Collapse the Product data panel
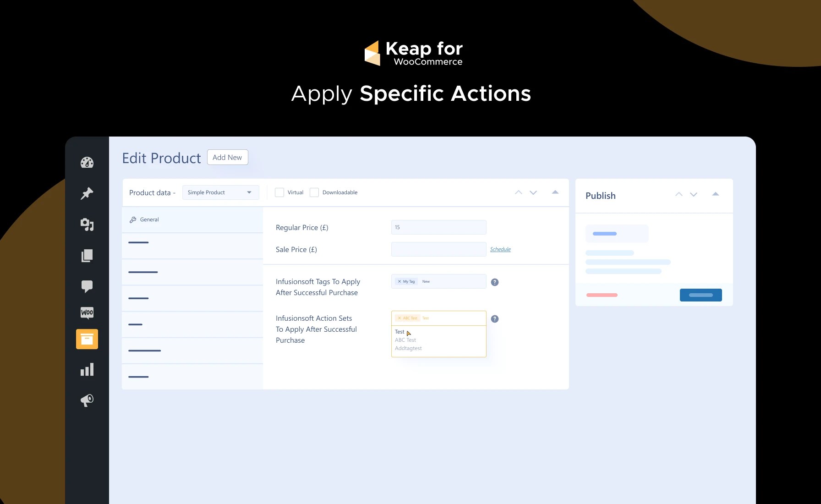This screenshot has height=504, width=821. pyautogui.click(x=555, y=192)
